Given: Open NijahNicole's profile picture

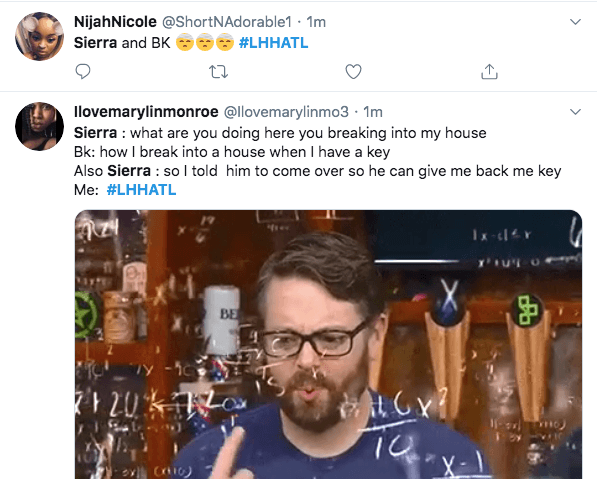Looking at the screenshot, I should point(40,36).
